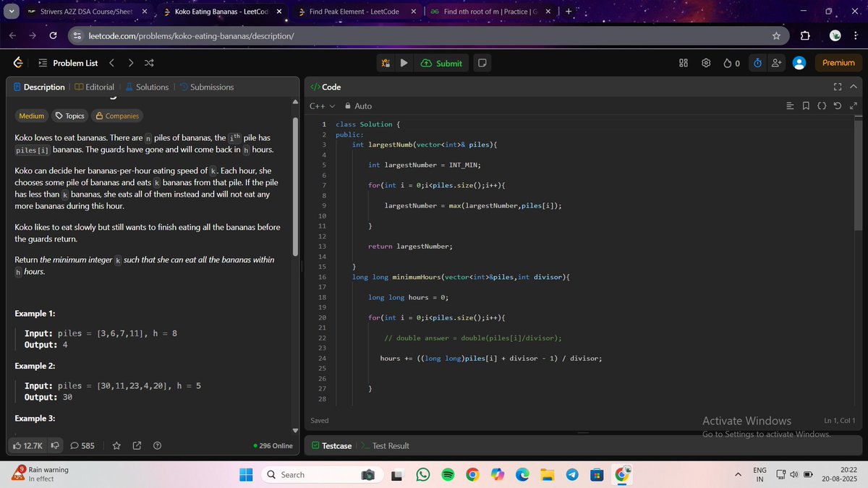Screen dimensions: 868x488
Task: Like the problem thumbs up
Action: click(28, 446)
